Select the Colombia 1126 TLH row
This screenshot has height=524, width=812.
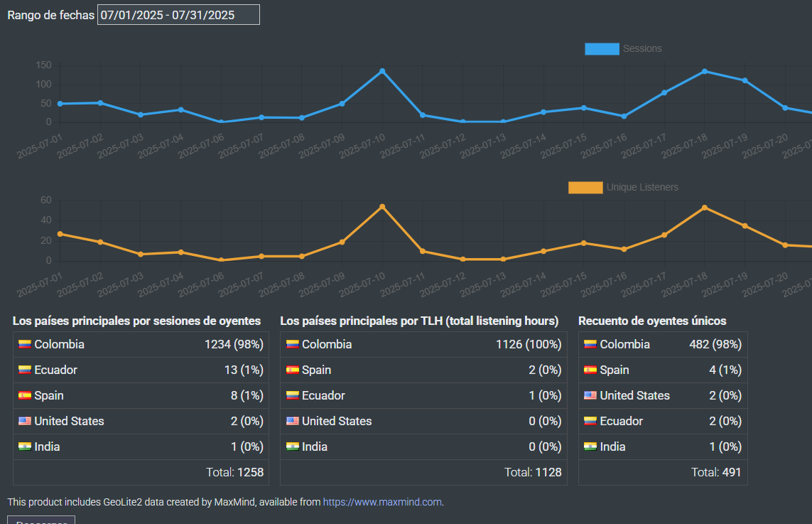point(423,345)
